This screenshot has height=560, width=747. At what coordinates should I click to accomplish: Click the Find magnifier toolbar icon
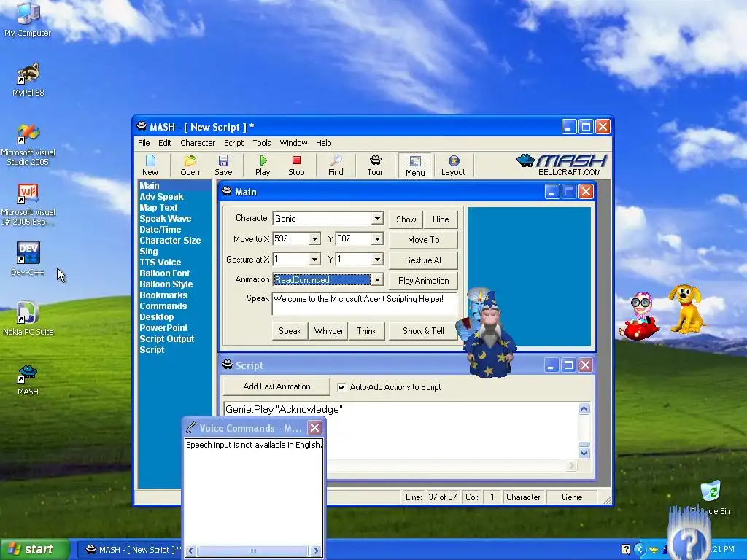[x=336, y=166]
